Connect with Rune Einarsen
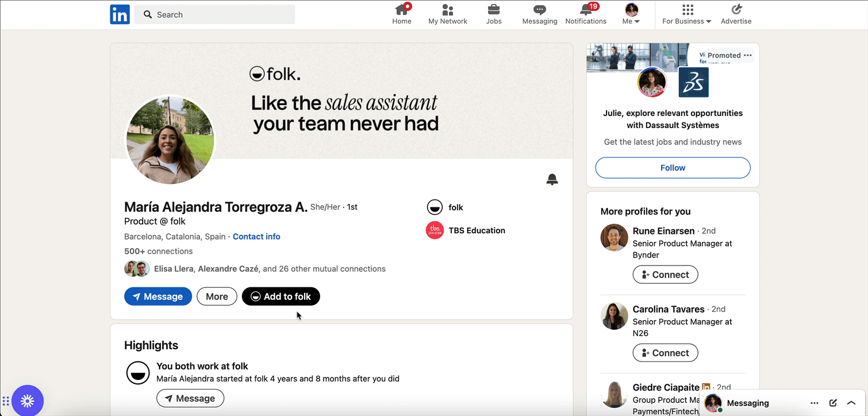Viewport: 868px width, 416px height. click(x=665, y=275)
